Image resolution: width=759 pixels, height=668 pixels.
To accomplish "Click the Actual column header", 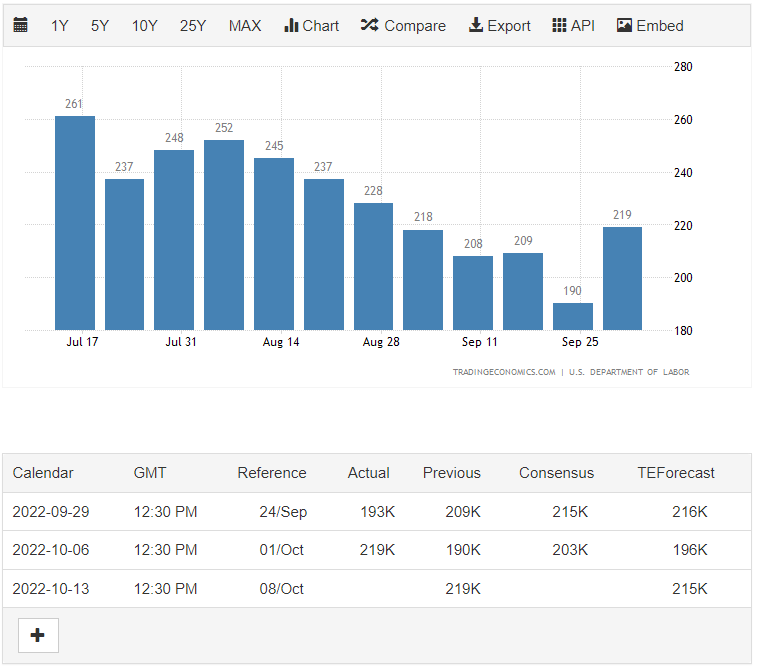I will (368, 473).
